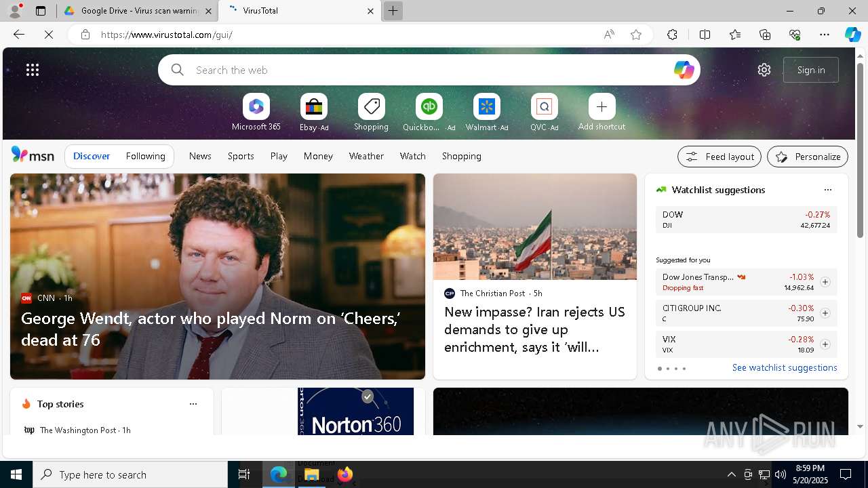Open the msn logo home link
The height and width of the screenshot is (488, 868).
(x=33, y=155)
